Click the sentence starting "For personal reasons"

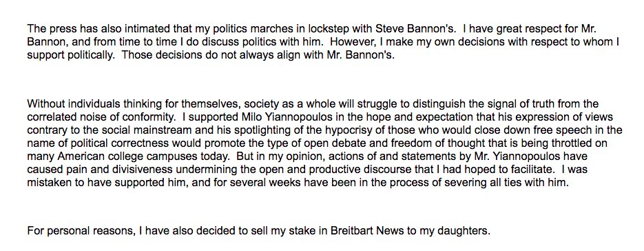tap(259, 231)
